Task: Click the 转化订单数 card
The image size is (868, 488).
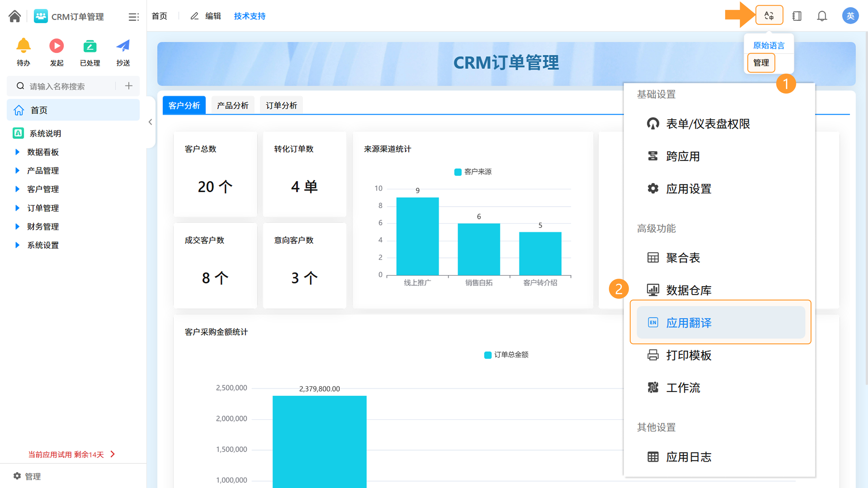Action: coord(304,174)
